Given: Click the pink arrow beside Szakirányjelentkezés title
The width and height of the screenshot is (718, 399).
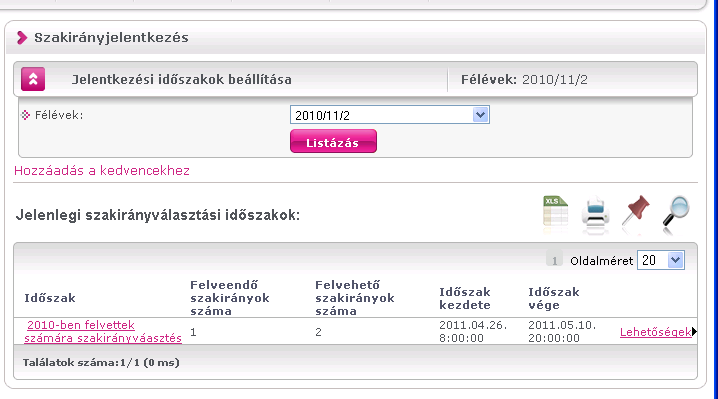Looking at the screenshot, I should (x=22, y=38).
